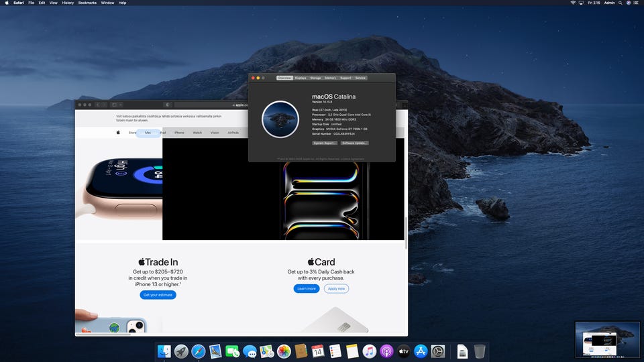Click AirPlay display icon in menu bar
The height and width of the screenshot is (362, 644).
point(581,3)
